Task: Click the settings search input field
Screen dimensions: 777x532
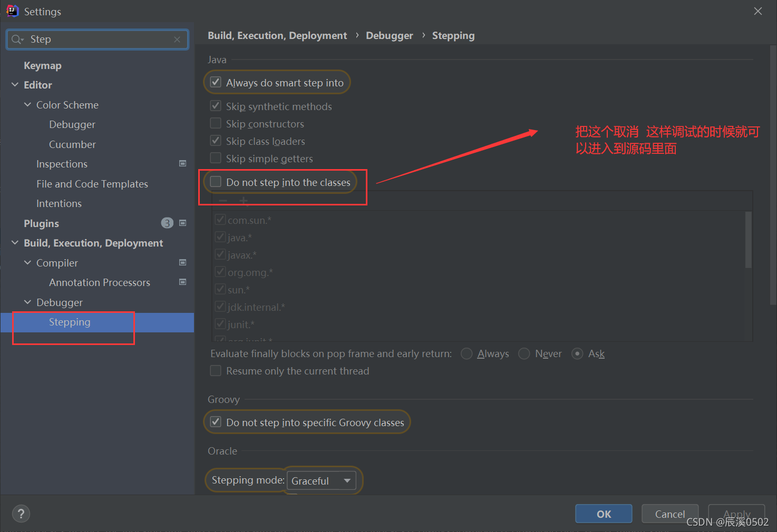Action: pyautogui.click(x=98, y=40)
